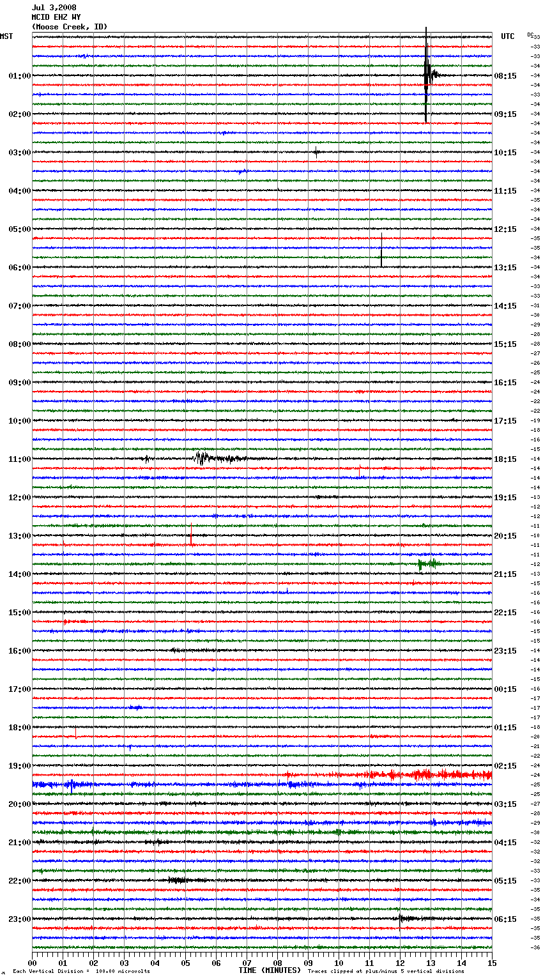Click the 04:15 UTC time label

[505, 843]
